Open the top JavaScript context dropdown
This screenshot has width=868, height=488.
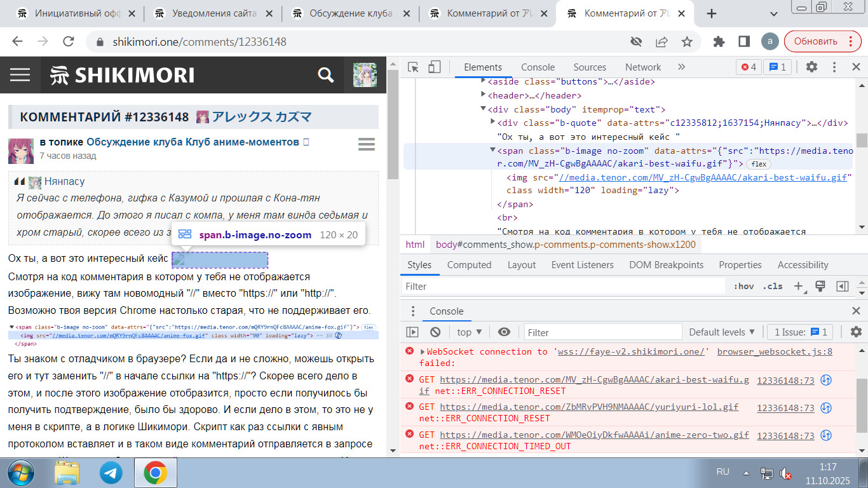[x=470, y=332]
